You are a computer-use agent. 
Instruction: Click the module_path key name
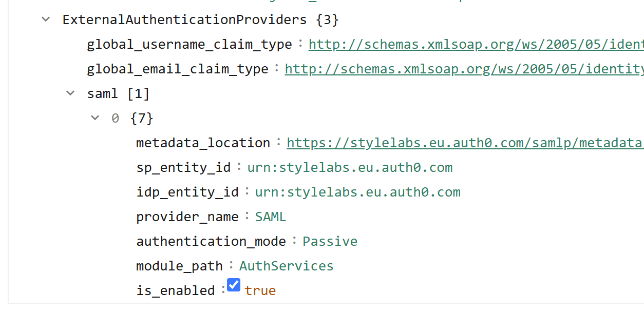point(179,266)
